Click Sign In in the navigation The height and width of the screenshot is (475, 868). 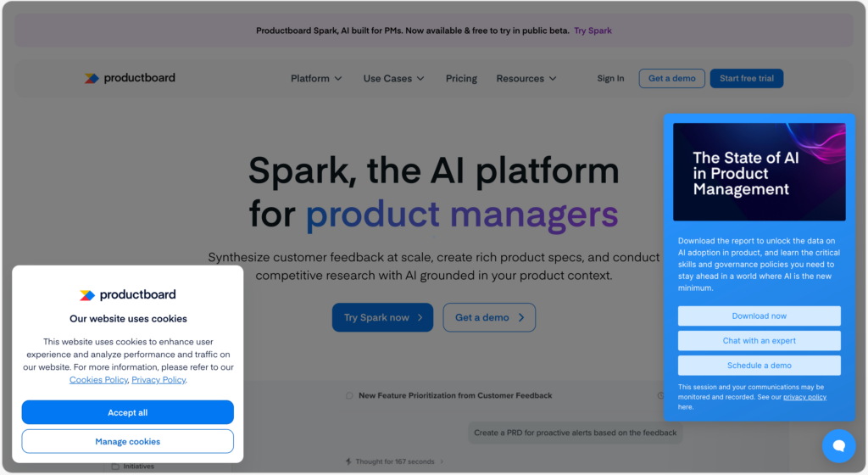(610, 79)
